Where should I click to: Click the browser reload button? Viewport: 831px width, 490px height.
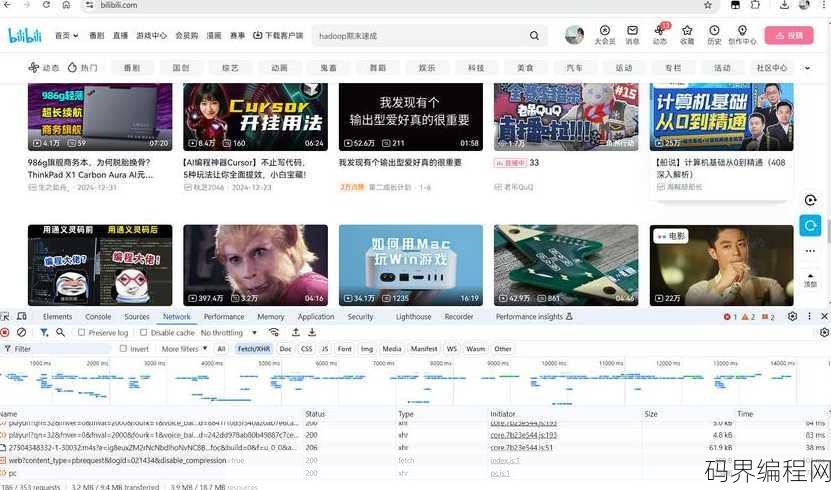(x=46, y=5)
